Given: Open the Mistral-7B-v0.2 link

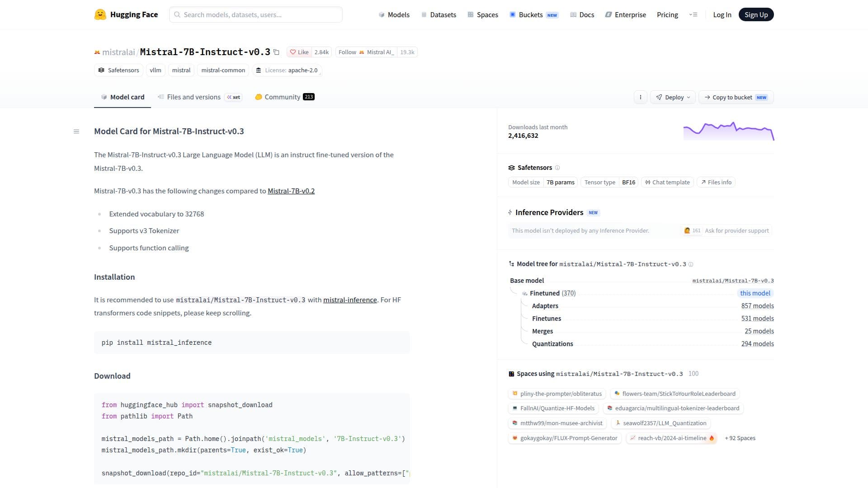Looking at the screenshot, I should (x=291, y=191).
